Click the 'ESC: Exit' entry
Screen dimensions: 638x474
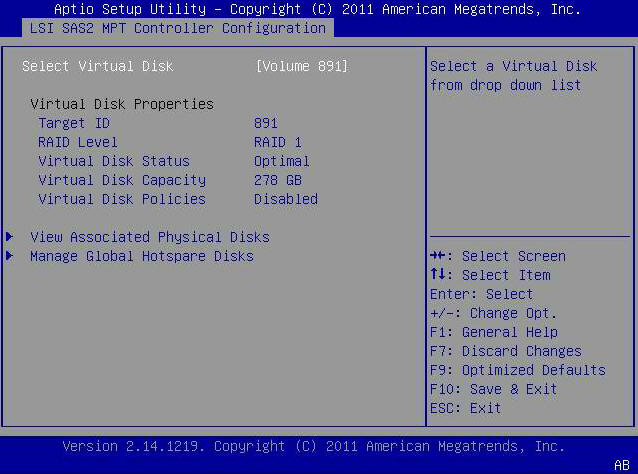pyautogui.click(x=465, y=408)
